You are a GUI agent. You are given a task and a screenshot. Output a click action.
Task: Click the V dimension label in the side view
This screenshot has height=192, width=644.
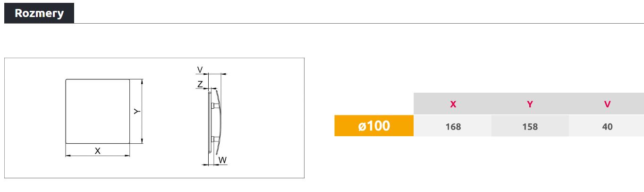coord(200,70)
